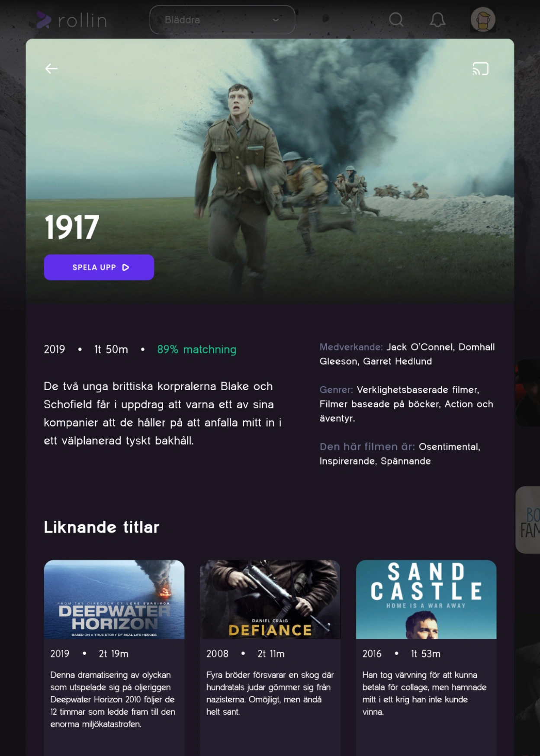Select the Spännande tag
The height and width of the screenshot is (756, 540).
406,461
